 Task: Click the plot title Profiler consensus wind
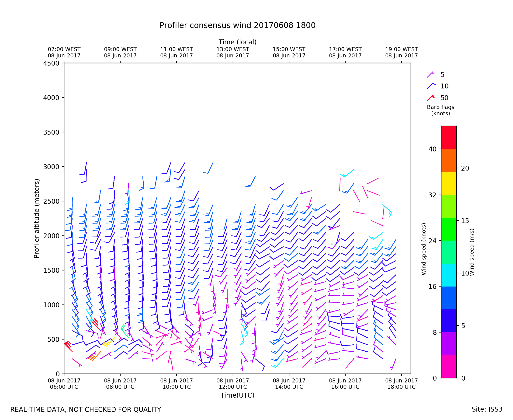237,25
